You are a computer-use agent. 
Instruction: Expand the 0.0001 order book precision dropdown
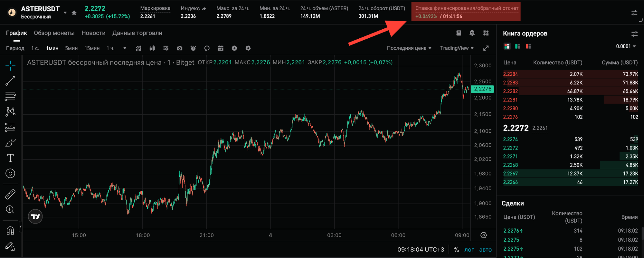[626, 46]
